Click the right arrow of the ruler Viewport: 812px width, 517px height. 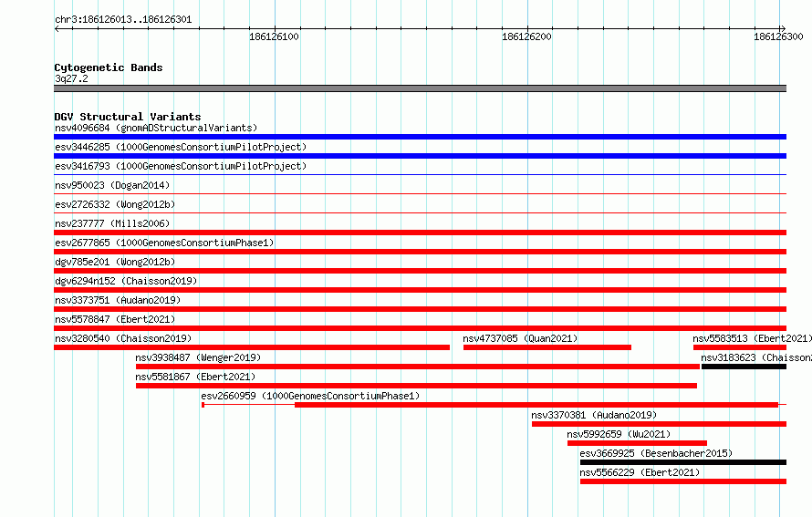(x=783, y=28)
